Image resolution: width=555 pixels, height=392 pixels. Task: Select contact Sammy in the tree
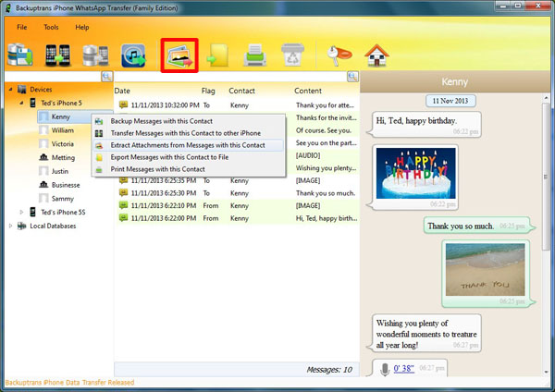click(63, 199)
